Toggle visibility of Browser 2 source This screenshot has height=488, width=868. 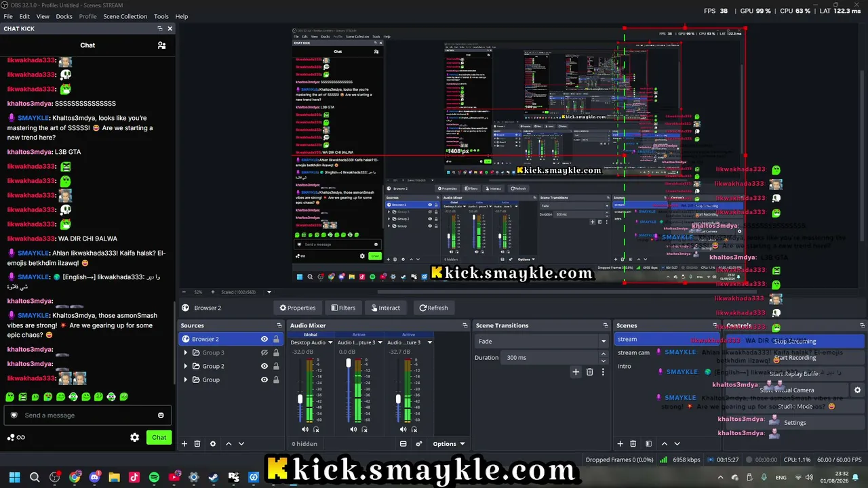coord(264,339)
